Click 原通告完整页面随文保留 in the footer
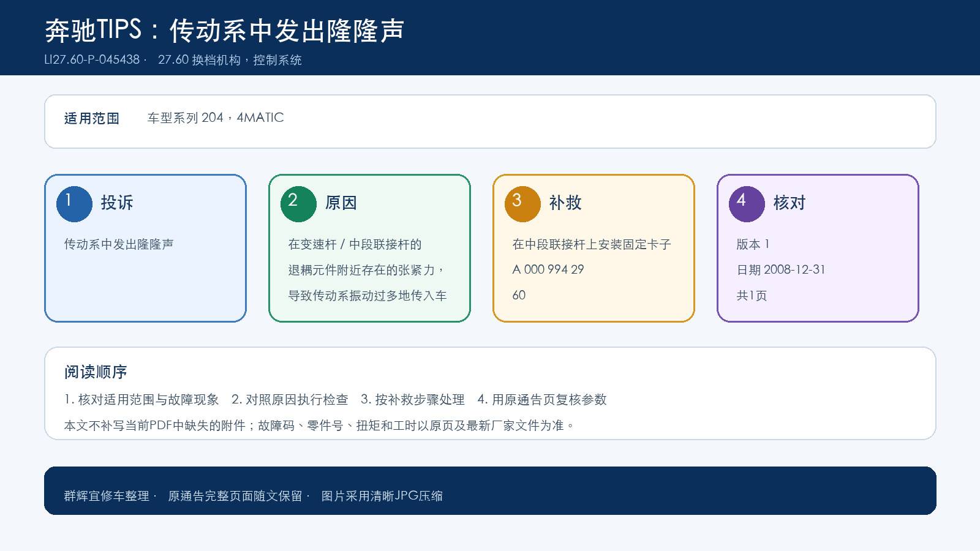The image size is (980, 551). pyautogui.click(x=235, y=496)
